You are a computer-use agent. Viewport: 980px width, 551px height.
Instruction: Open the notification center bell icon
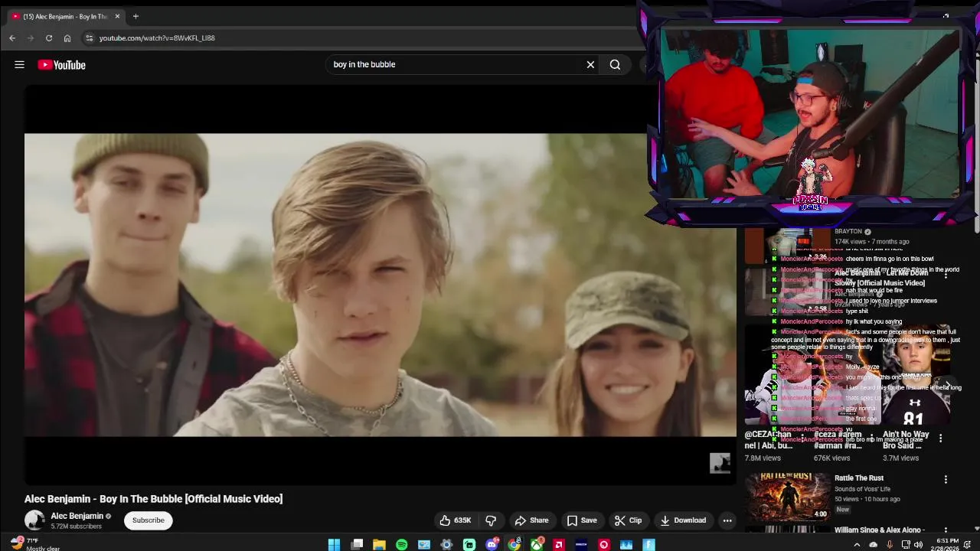[x=968, y=544]
